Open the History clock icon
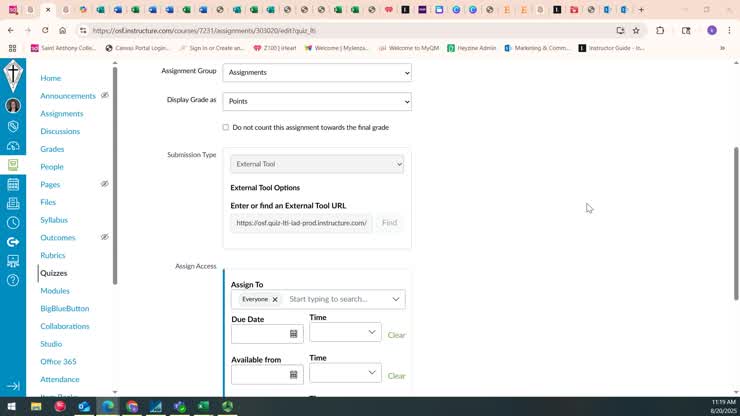 13,222
